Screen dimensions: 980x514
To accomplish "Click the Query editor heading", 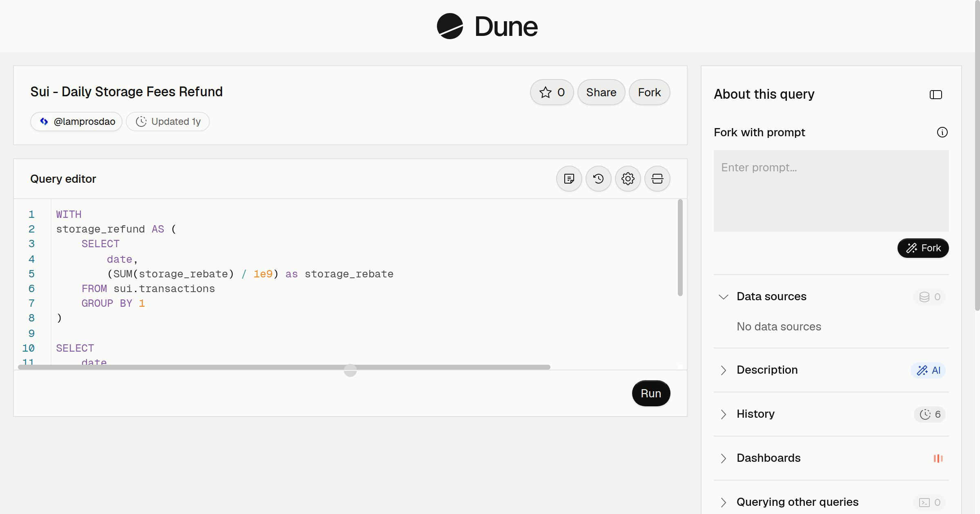I will 63,179.
